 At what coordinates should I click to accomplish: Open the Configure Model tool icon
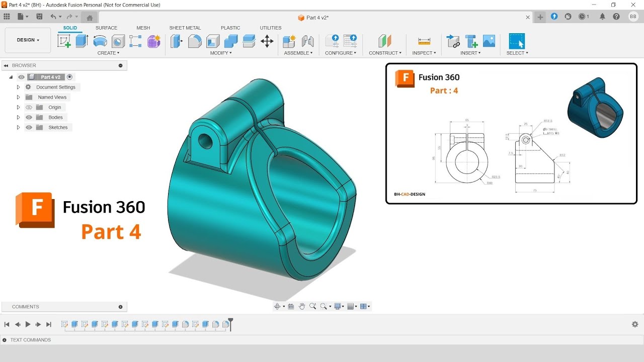332,41
